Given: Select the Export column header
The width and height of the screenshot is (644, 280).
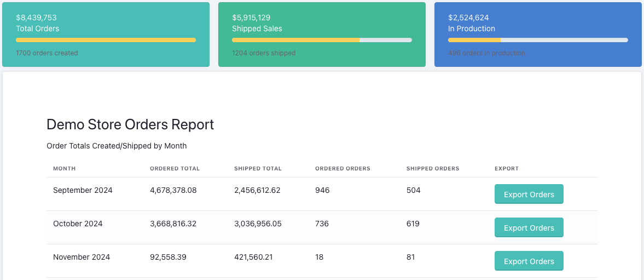Looking at the screenshot, I should [506, 168].
